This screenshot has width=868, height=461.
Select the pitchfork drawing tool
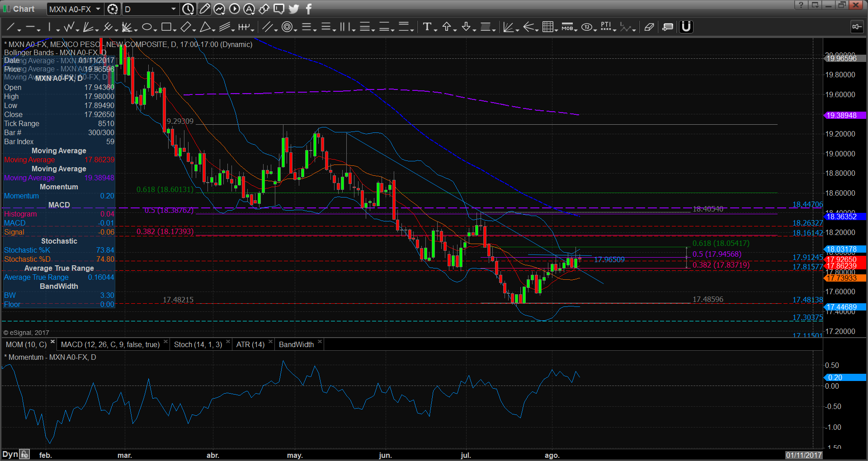(108, 27)
